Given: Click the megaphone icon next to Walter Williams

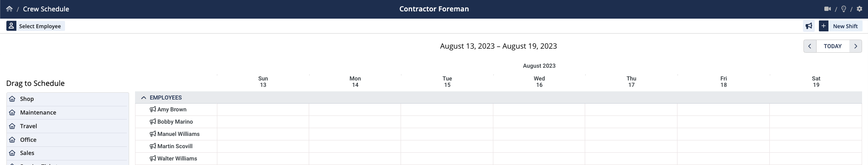Looking at the screenshot, I should tap(153, 159).
